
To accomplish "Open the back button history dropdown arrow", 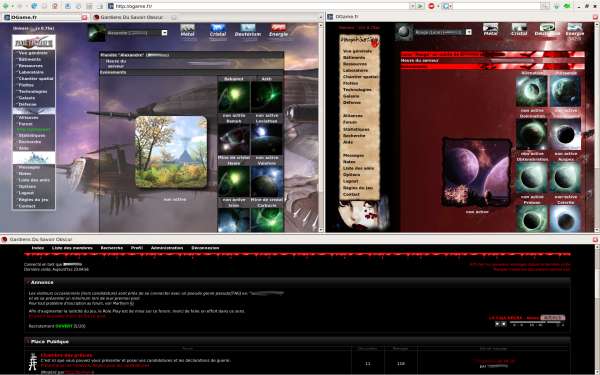I will click(12, 6).
